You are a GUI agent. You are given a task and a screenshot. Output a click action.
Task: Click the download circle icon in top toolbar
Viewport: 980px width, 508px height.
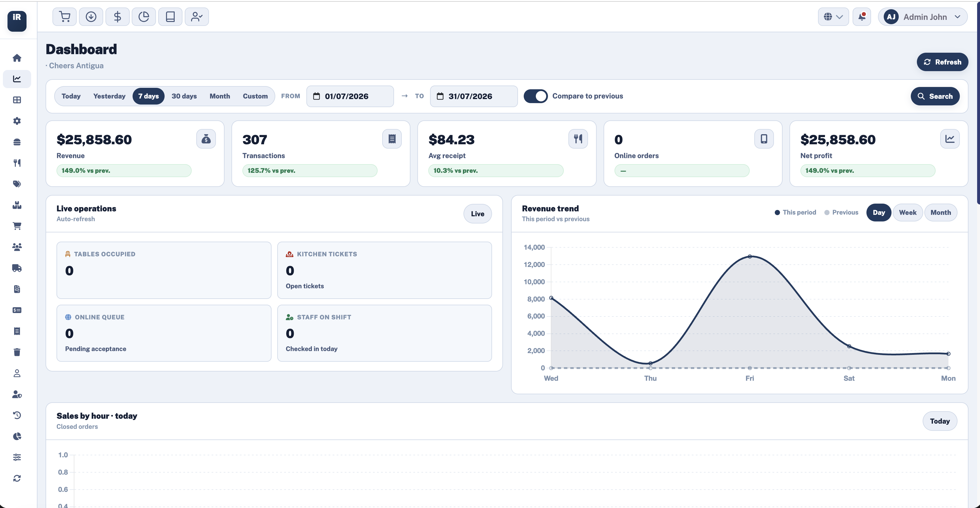click(x=91, y=17)
